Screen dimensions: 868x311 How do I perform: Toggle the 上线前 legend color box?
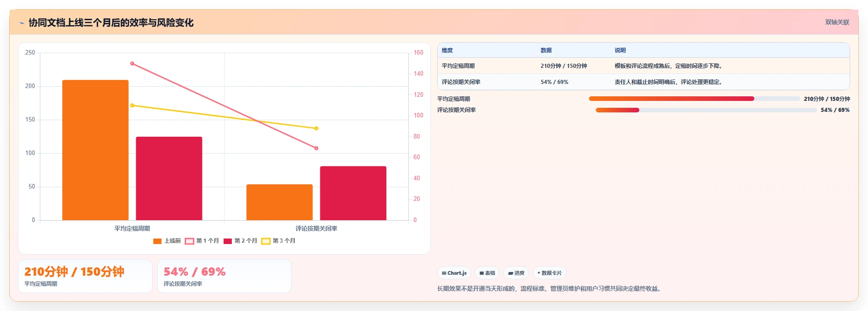pyautogui.click(x=157, y=241)
